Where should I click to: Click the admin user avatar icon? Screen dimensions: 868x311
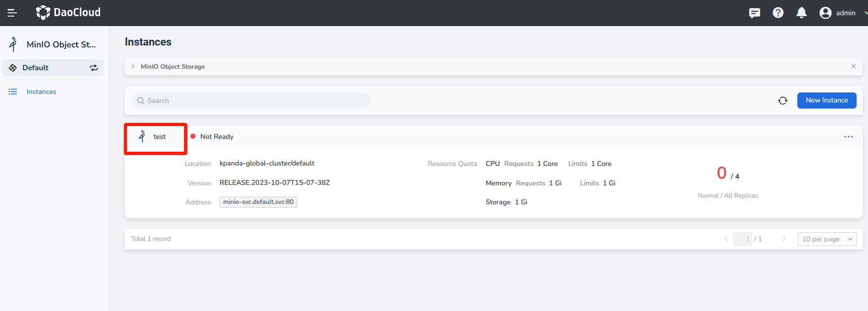[825, 13]
